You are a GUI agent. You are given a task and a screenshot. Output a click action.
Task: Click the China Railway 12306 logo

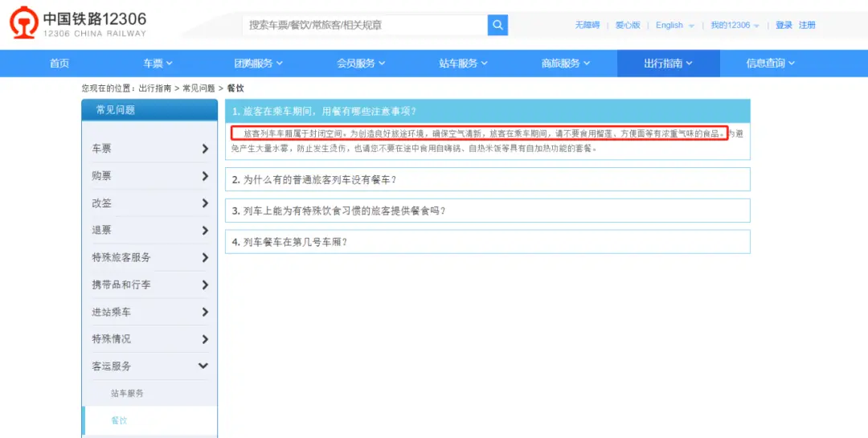coord(79,24)
